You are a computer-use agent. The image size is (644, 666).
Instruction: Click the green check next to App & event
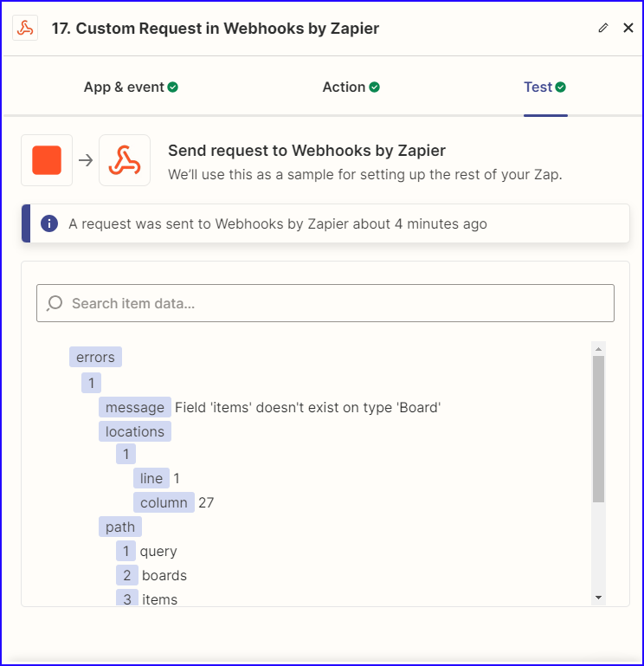coord(173,87)
